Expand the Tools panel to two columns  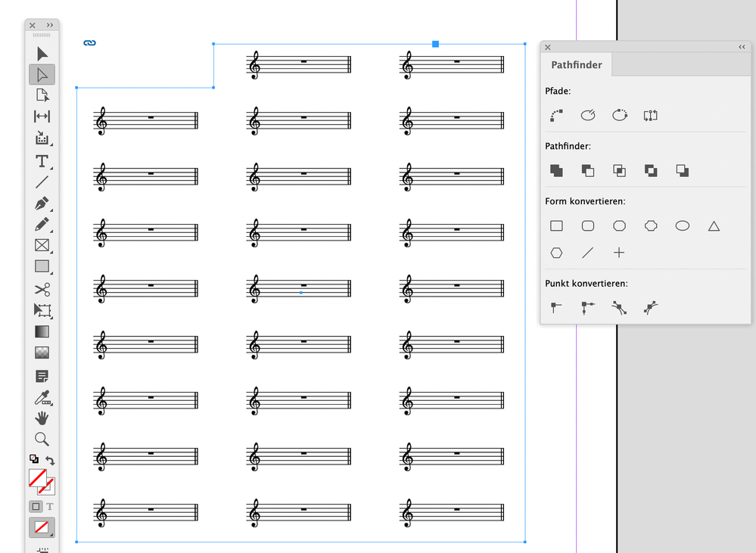pyautogui.click(x=50, y=25)
